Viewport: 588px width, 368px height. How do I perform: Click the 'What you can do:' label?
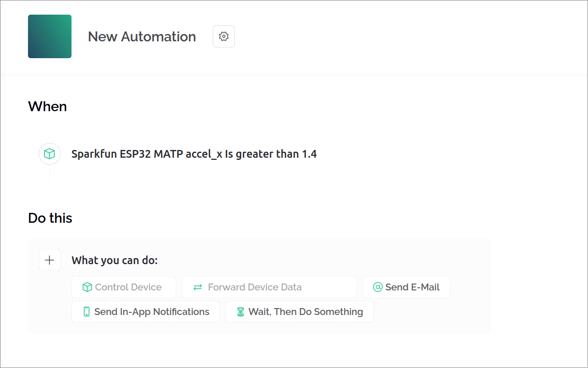coord(115,260)
